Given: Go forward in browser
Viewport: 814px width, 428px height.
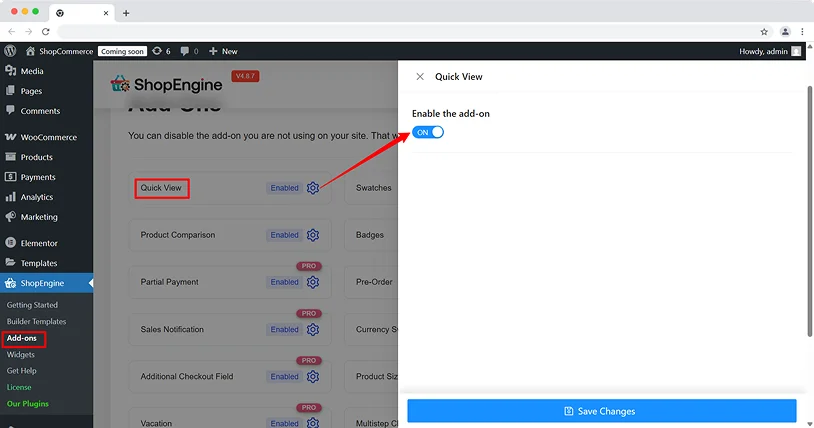Looking at the screenshot, I should click(29, 32).
